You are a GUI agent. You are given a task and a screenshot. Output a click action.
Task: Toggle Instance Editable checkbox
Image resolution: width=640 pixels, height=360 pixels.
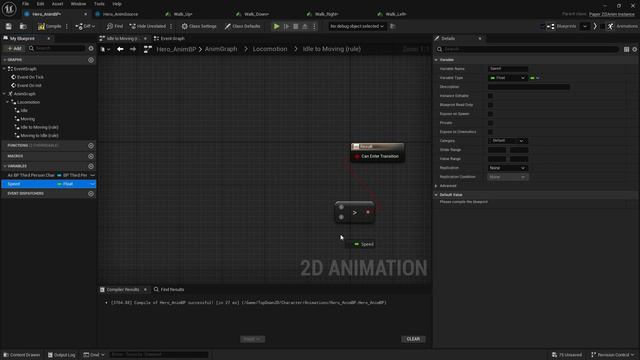[x=490, y=96]
